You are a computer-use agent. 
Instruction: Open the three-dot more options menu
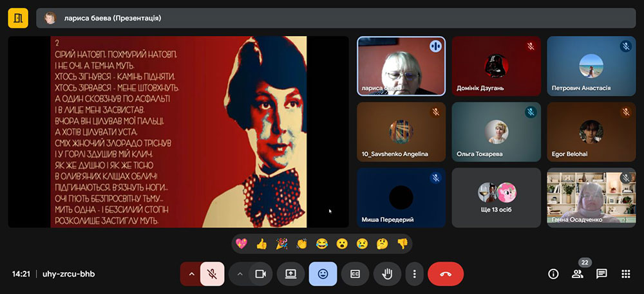click(x=414, y=273)
